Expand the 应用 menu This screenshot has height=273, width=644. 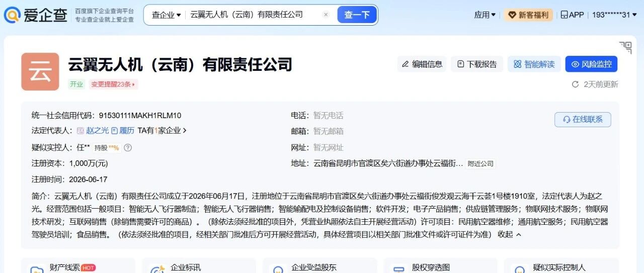[x=485, y=15]
